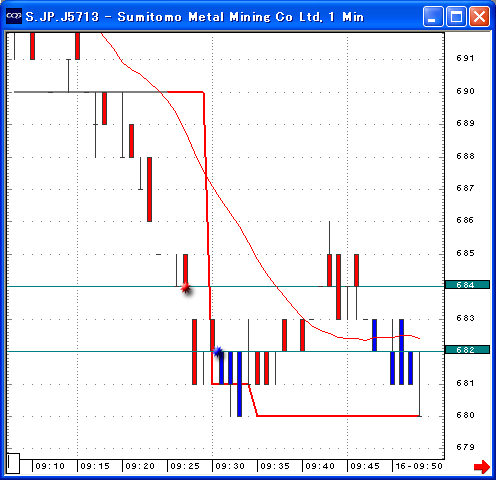Image resolution: width=496 pixels, height=480 pixels.
Task: Click the 09:10 time axis label
Action: pos(50,466)
